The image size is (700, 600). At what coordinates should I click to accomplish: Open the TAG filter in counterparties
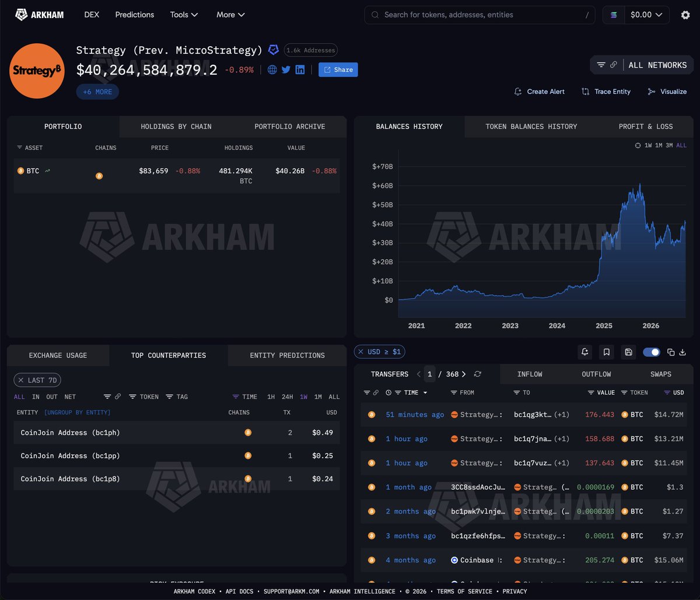[x=177, y=397]
